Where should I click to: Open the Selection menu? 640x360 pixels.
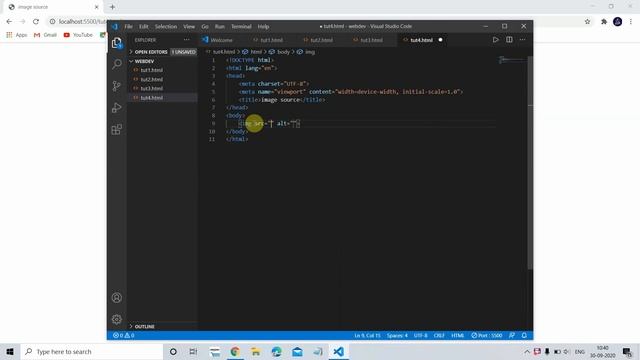166,27
